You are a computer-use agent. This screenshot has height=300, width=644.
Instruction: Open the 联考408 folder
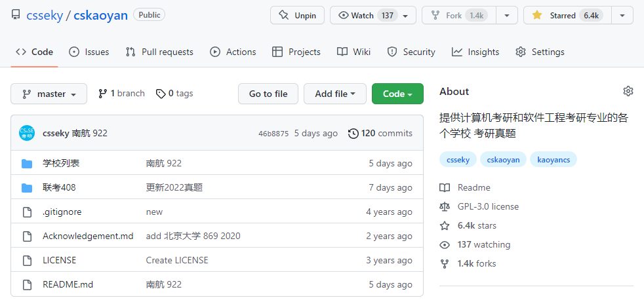[x=59, y=187]
